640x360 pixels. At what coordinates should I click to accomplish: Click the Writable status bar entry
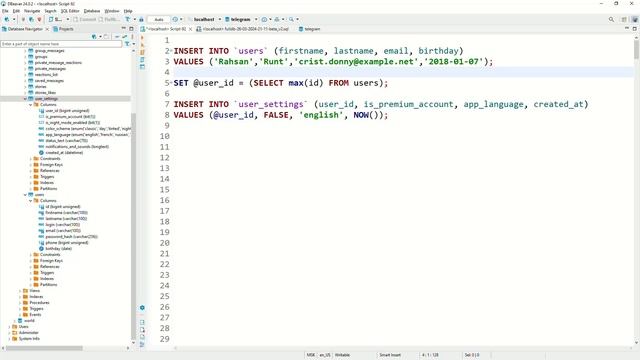point(342,355)
